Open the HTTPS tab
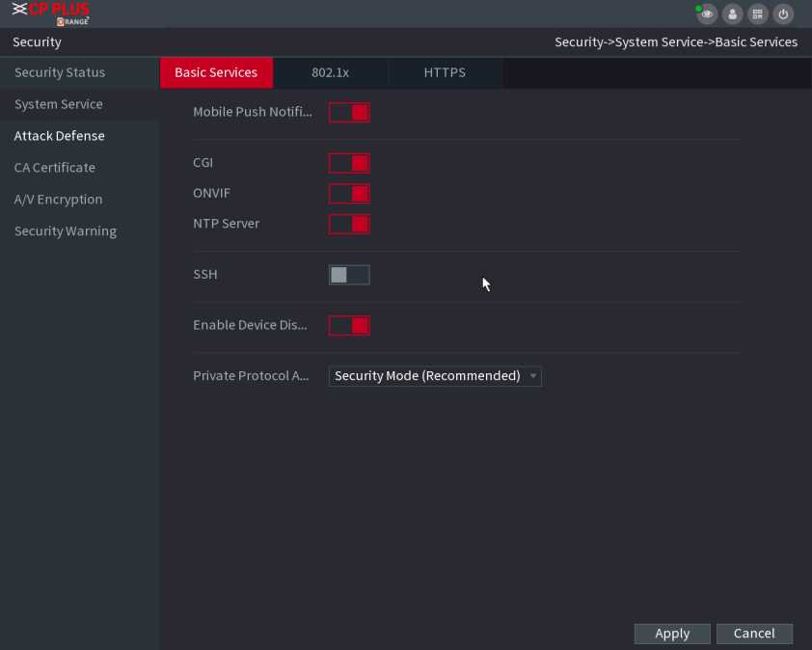Image resolution: width=812 pixels, height=650 pixels. pyautogui.click(x=445, y=72)
